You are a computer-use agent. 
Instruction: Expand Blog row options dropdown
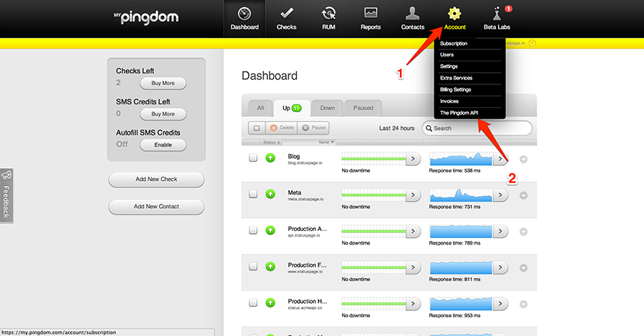pyautogui.click(x=523, y=159)
